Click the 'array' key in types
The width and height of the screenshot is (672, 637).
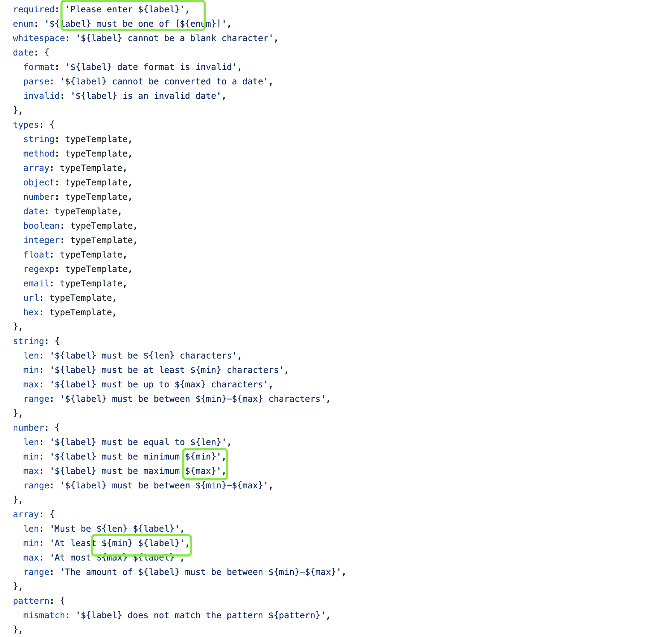[x=36, y=168]
